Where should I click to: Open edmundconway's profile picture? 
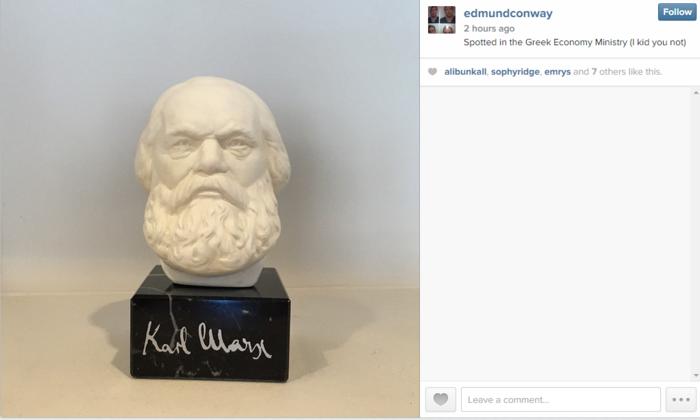coord(442,20)
